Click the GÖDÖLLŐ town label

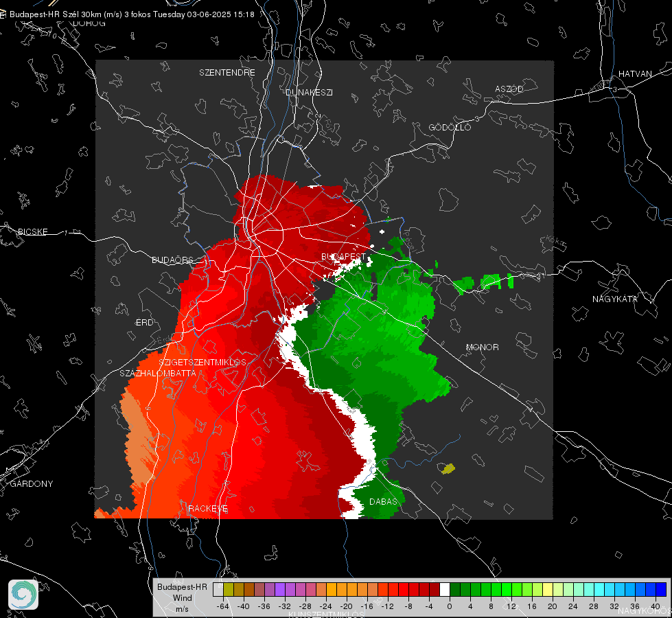[x=450, y=127]
